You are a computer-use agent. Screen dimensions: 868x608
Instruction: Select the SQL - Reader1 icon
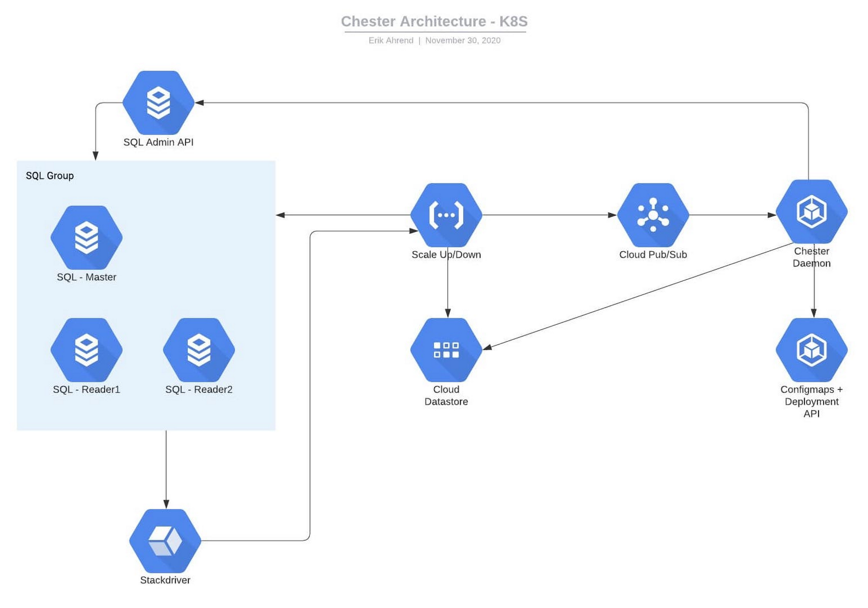point(86,350)
